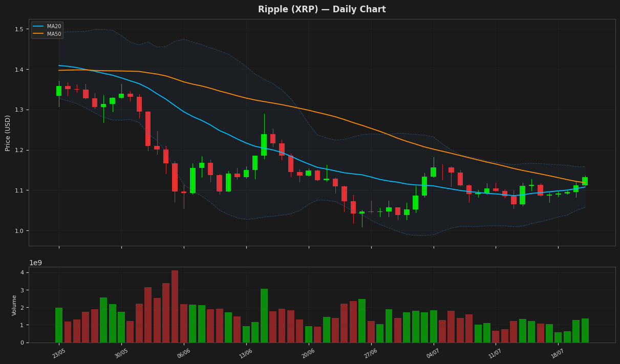Click the "Price (USD)" axis label
Viewport: 620px width, 364px height.
[8, 133]
